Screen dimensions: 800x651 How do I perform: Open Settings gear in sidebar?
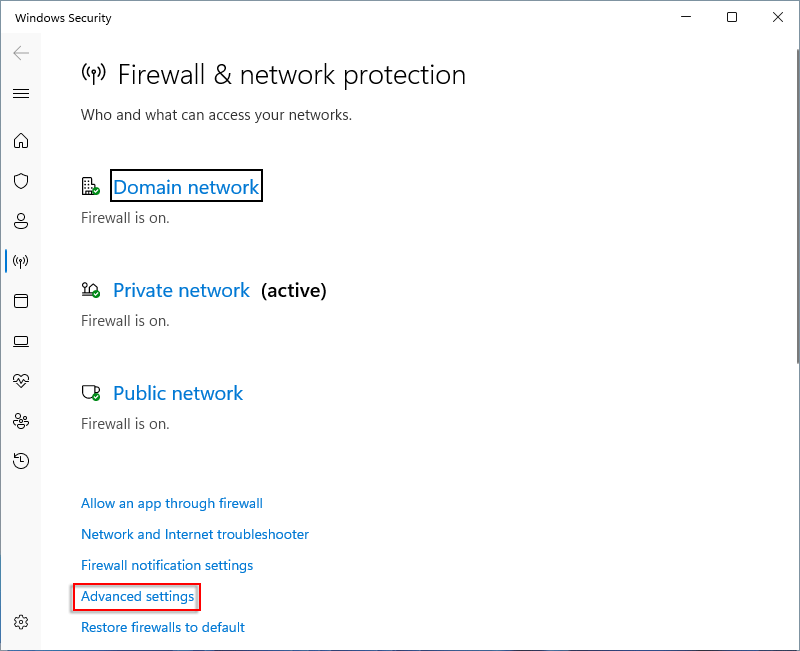21,622
